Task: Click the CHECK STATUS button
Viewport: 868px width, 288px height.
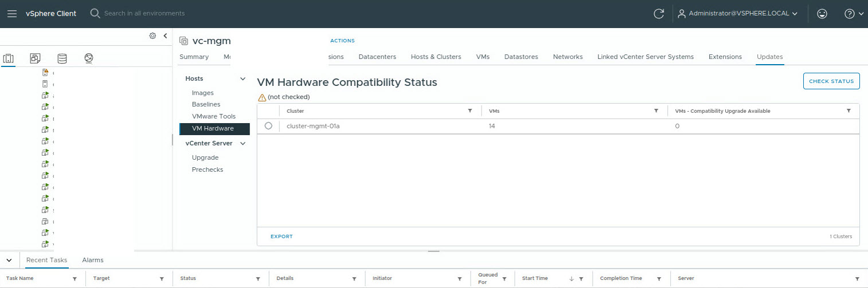Action: pyautogui.click(x=831, y=81)
